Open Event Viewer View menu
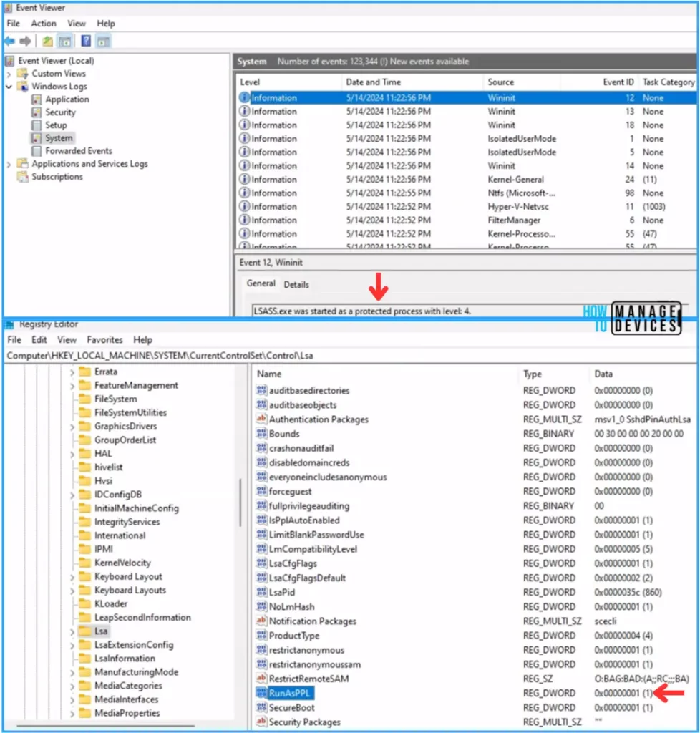Screen dimensions: 700x733 click(x=76, y=24)
